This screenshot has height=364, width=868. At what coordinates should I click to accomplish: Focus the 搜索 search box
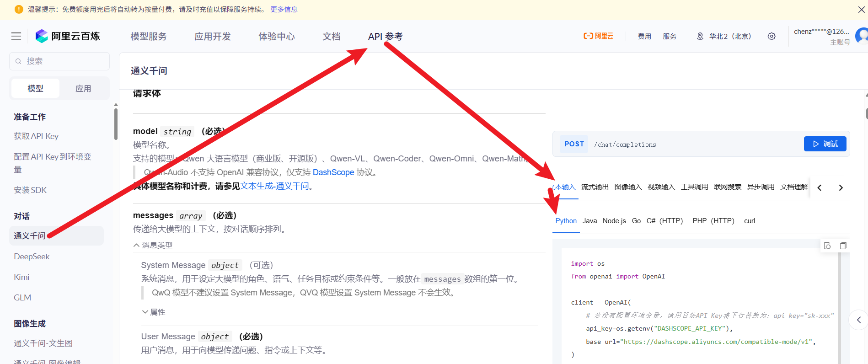coord(59,61)
